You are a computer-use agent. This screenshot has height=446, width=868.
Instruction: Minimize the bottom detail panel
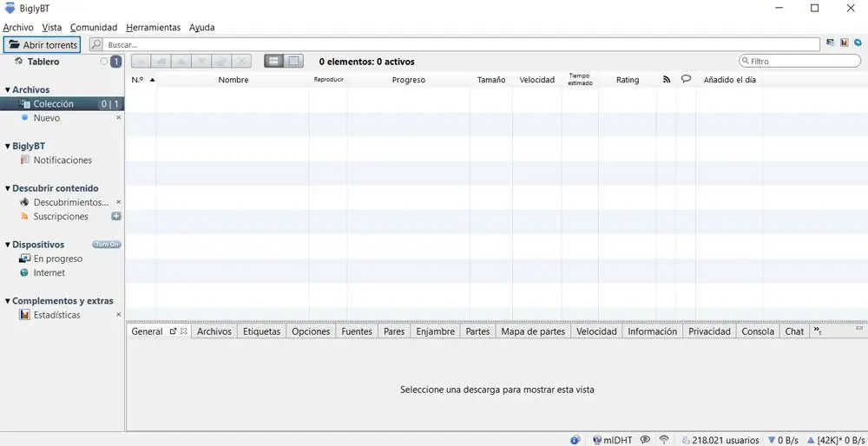click(x=859, y=328)
